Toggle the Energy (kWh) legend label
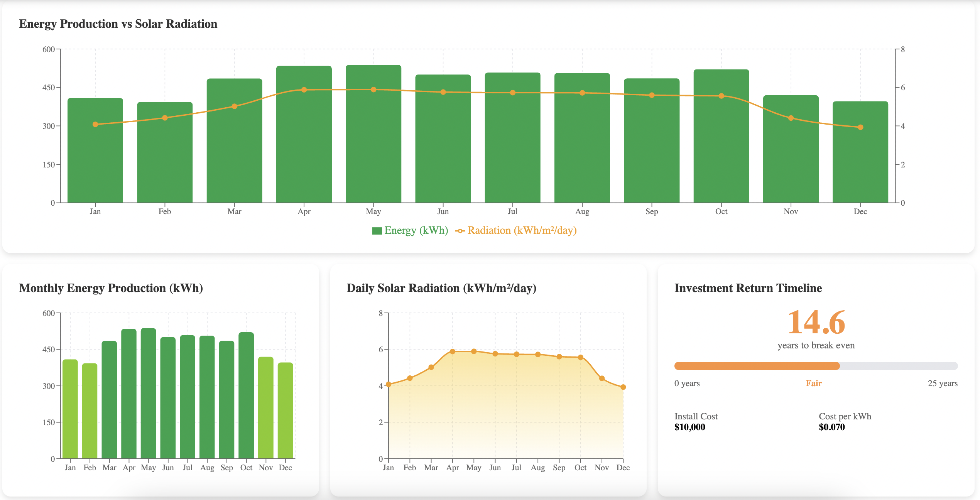Image resolution: width=980 pixels, height=500 pixels. point(416,231)
